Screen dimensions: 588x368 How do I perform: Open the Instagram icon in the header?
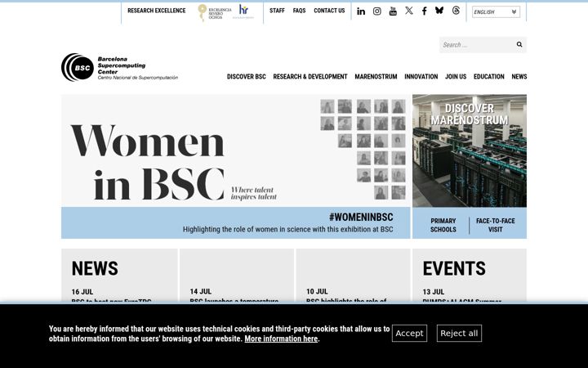[376, 11]
